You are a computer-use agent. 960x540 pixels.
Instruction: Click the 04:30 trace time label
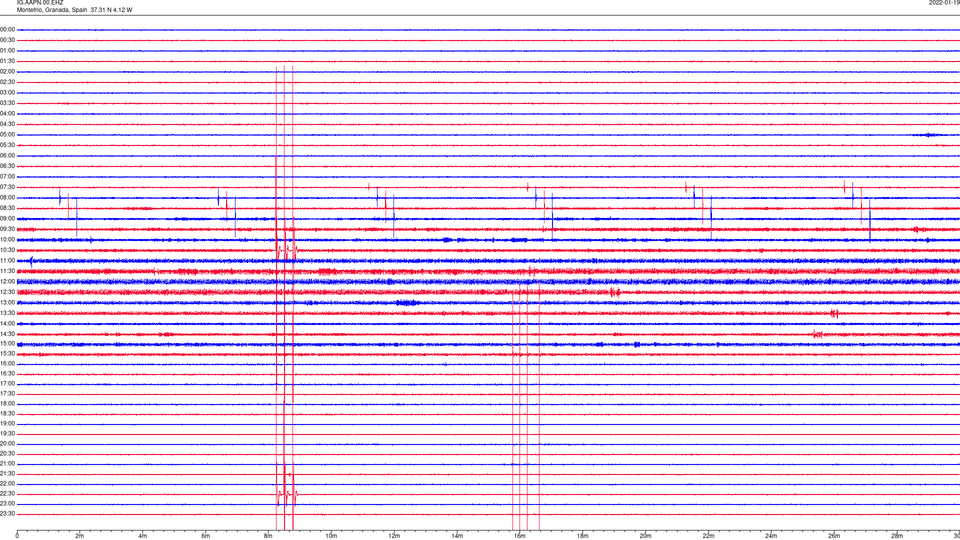8,124
